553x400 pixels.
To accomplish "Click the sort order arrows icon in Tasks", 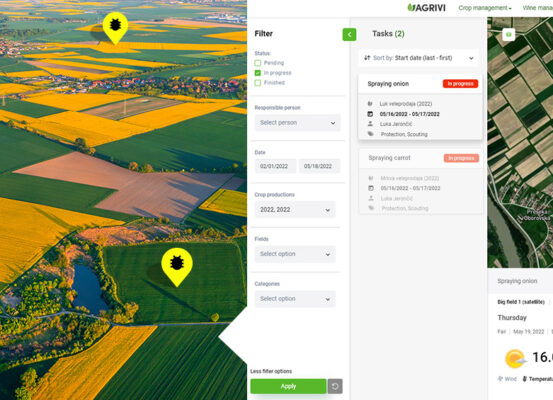I will coord(367,58).
